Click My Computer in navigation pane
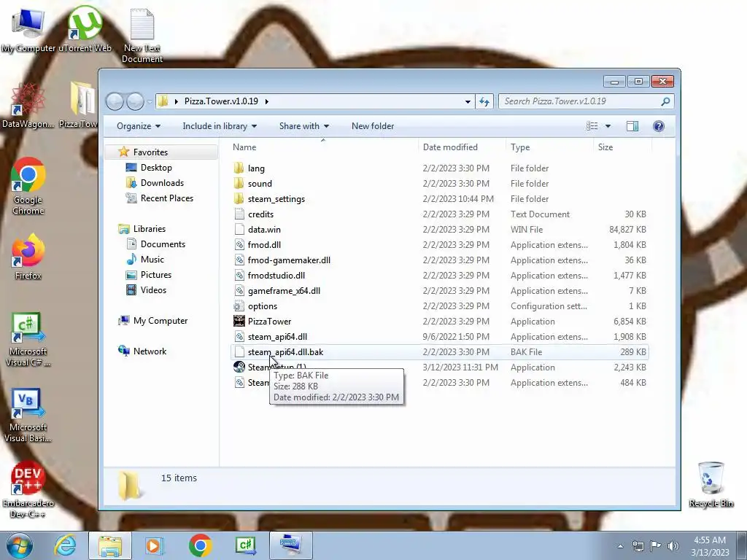 [x=160, y=321]
